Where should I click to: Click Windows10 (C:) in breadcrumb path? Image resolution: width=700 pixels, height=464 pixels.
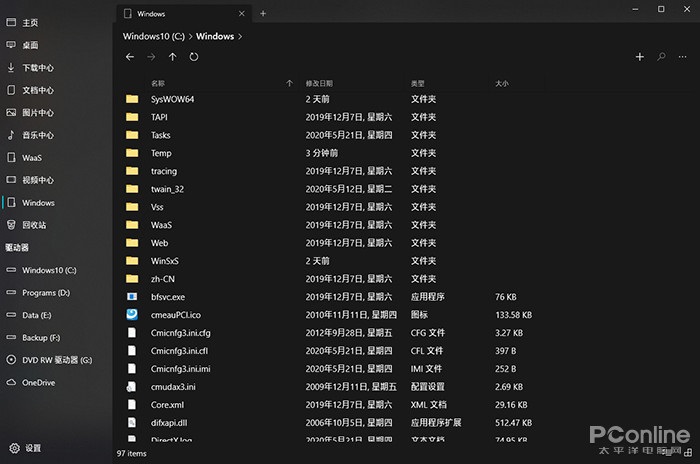click(154, 36)
